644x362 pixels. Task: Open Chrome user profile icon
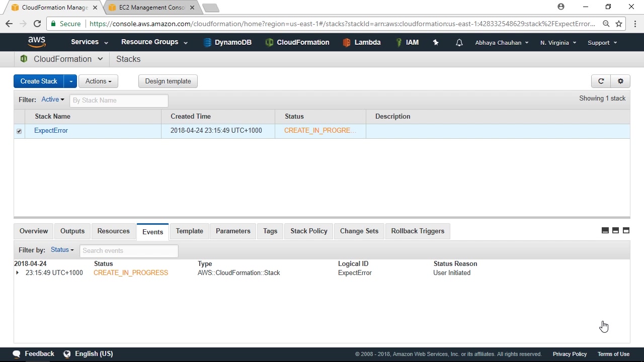pyautogui.click(x=561, y=7)
